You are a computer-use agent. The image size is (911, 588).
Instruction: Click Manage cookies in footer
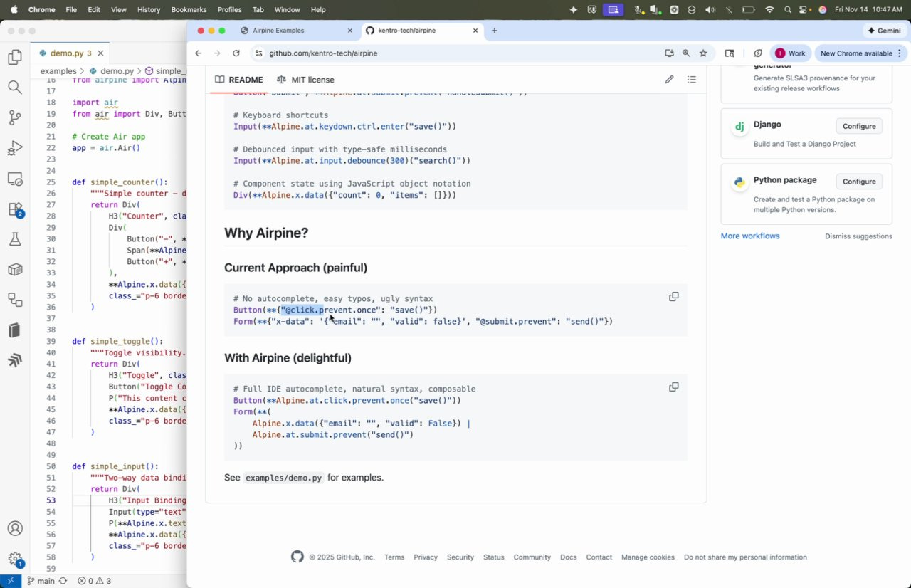pos(648,557)
